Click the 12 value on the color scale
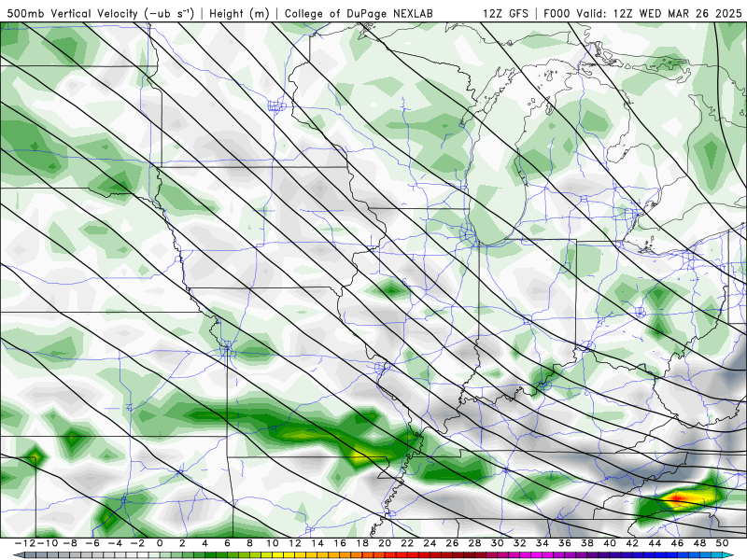This screenshot has height=560, width=747. point(295,543)
